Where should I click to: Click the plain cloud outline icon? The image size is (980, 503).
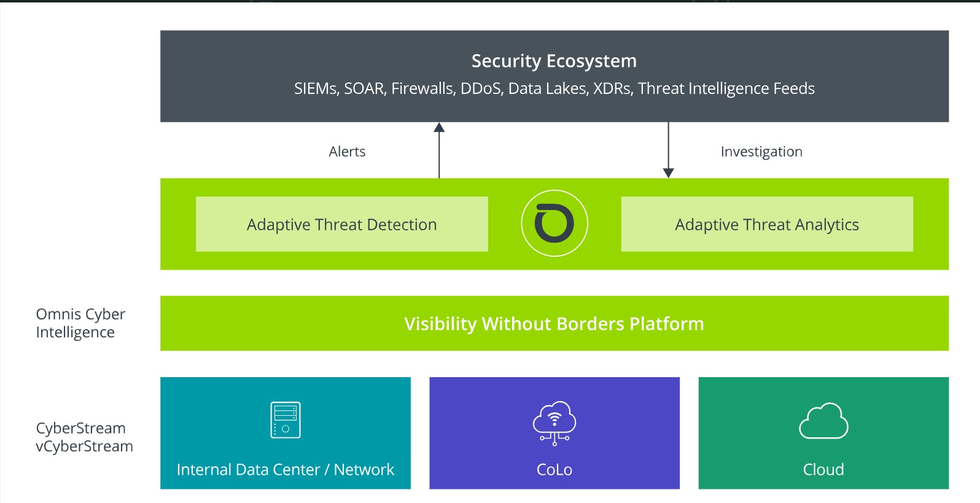(x=823, y=421)
